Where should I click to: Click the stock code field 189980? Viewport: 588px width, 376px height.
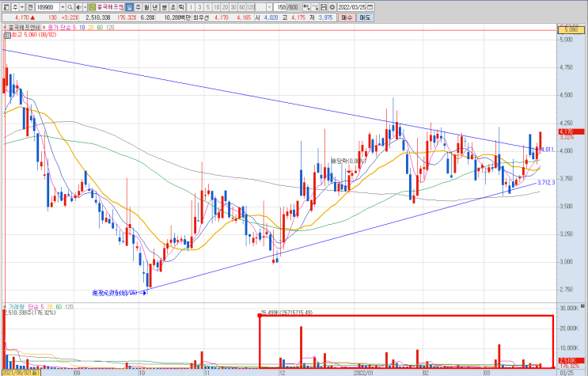click(x=47, y=7)
